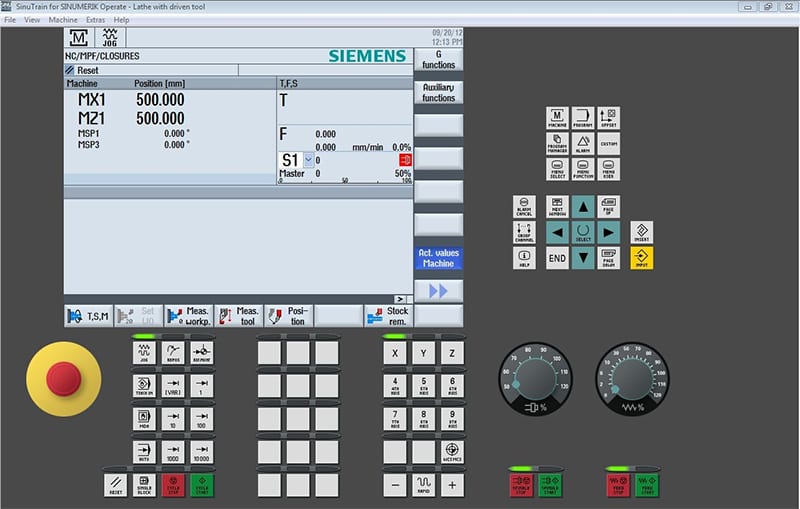Hit the RESET key
Viewport: 800px width, 509px height.
pyautogui.click(x=115, y=485)
